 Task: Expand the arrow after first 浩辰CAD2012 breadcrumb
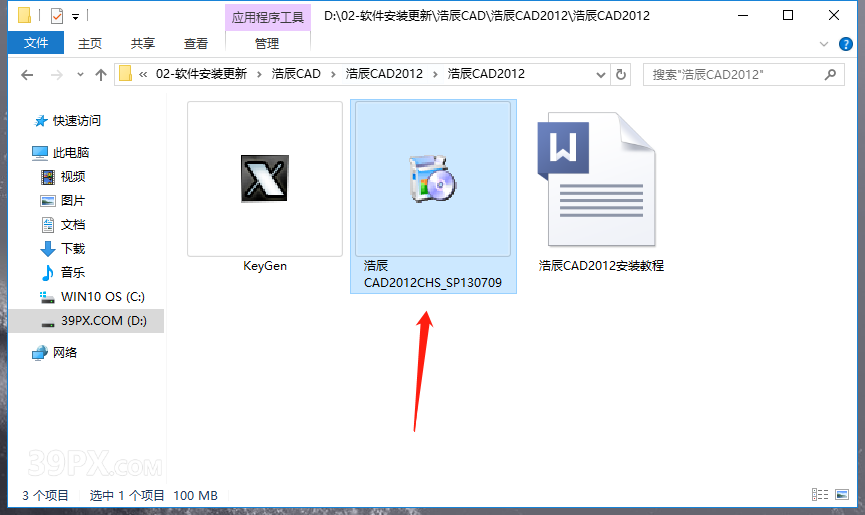click(435, 74)
